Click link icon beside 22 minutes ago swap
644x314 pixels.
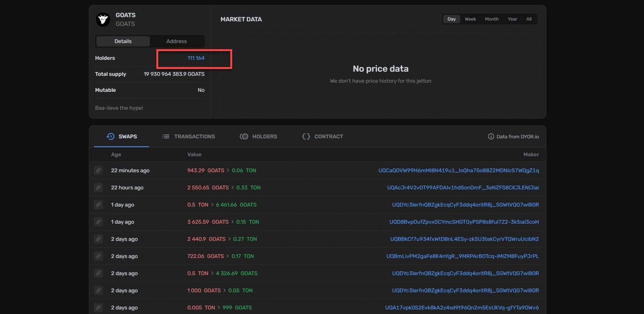98,170
